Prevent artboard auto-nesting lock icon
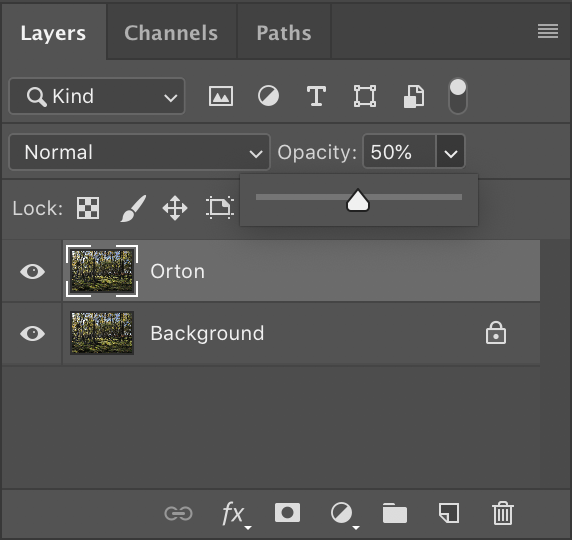572x540 pixels. point(220,208)
